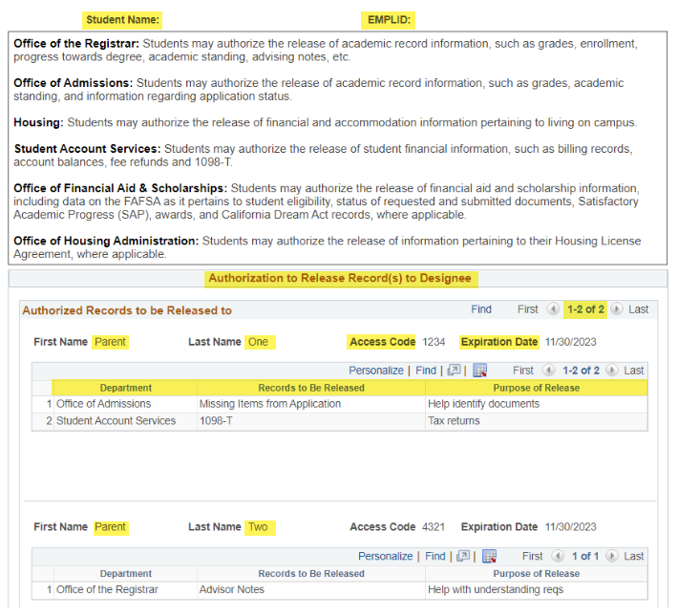This screenshot has height=616, width=678.
Task: Open new-window view icon in Parent Two grid
Action: pyautogui.click(x=464, y=556)
